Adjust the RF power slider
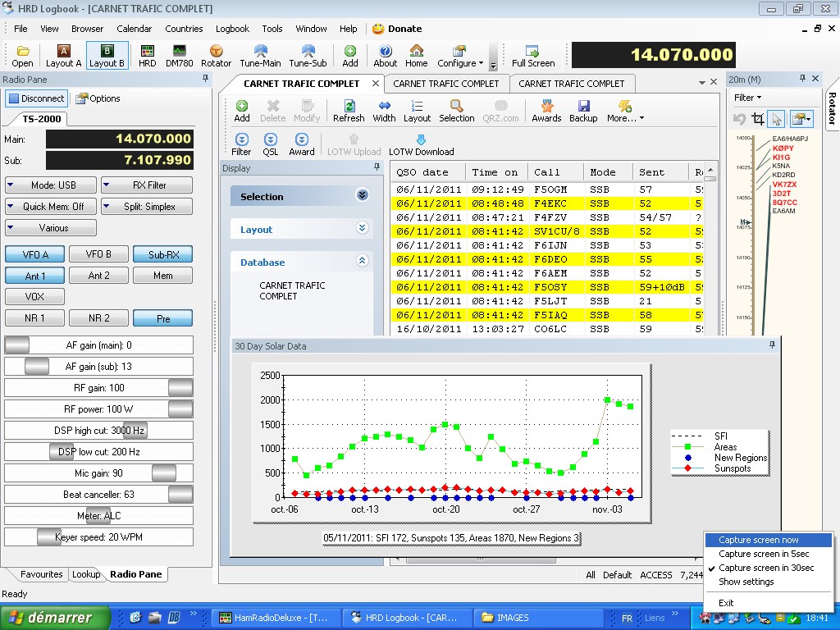840x630 pixels. 98,409
